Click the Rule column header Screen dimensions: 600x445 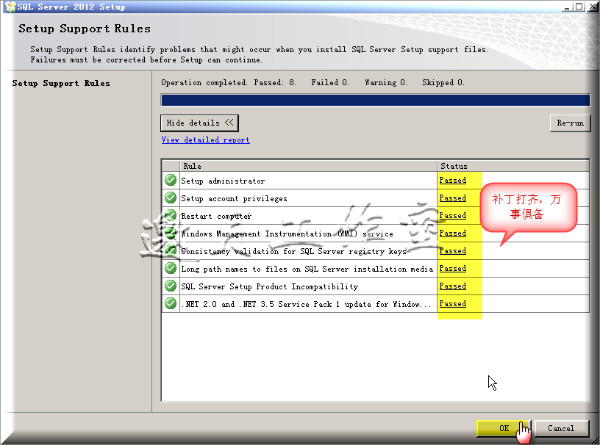308,166
